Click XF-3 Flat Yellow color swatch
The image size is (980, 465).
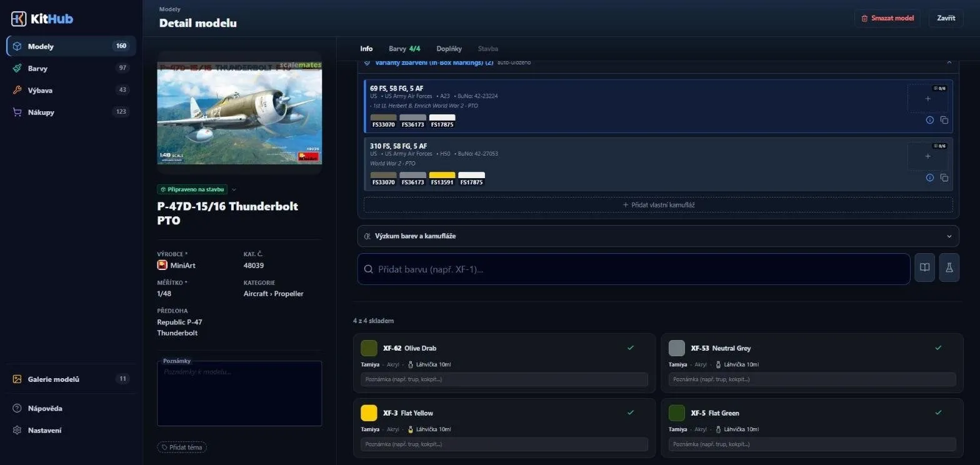[369, 413]
